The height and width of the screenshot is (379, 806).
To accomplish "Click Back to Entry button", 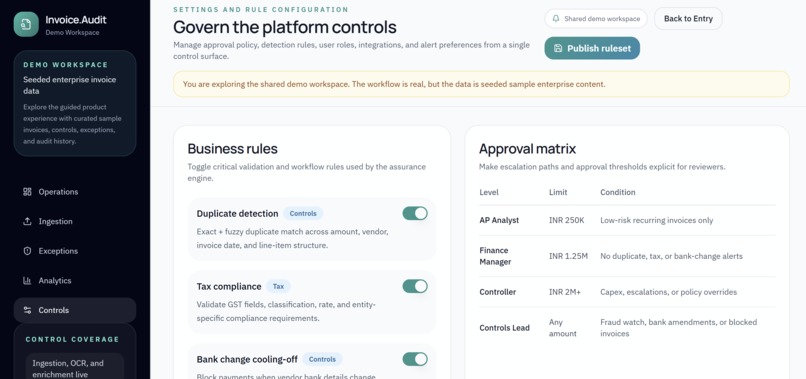I will click(688, 19).
